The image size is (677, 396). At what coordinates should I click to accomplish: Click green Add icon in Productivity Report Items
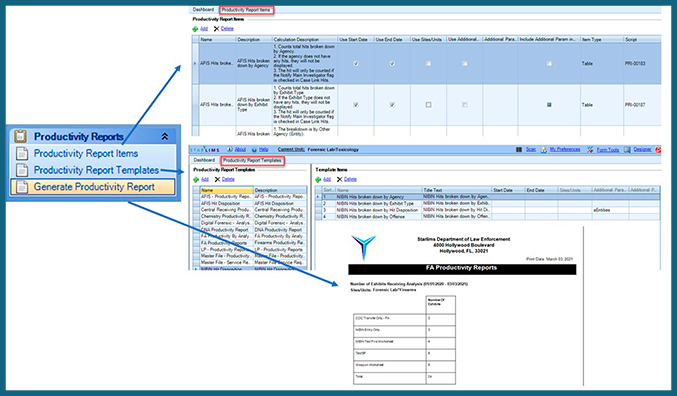pyautogui.click(x=195, y=29)
